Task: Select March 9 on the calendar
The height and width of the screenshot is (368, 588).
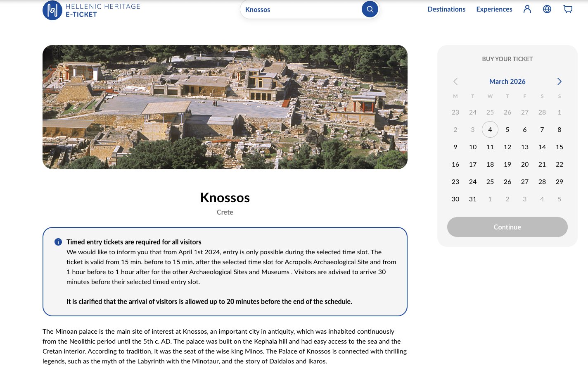Action: point(455,147)
